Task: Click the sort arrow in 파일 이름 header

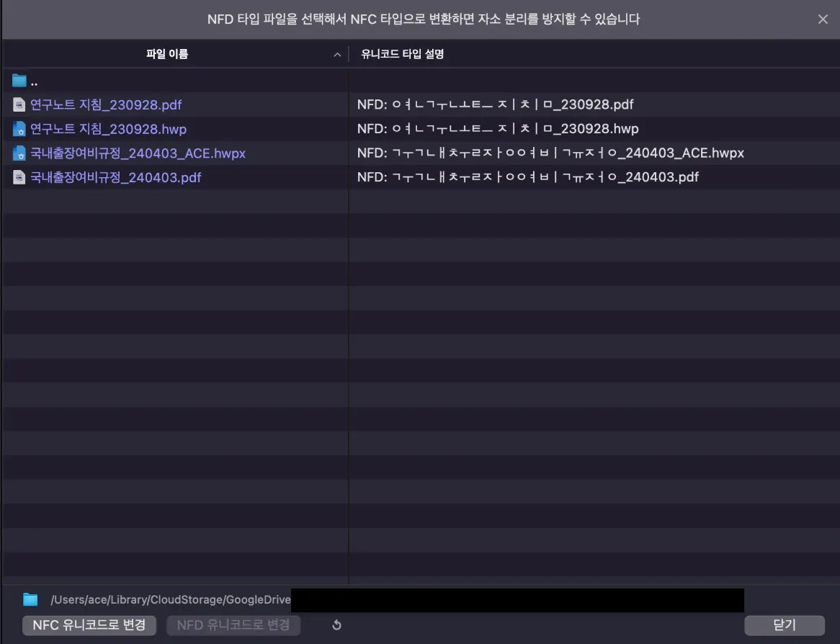Action: click(x=337, y=55)
